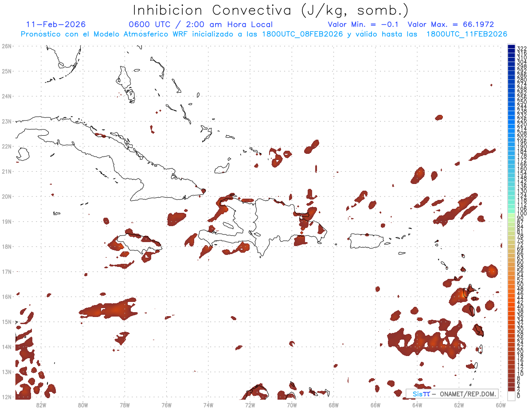This screenshot has height=411, width=532.
Task: Click the longitude label '78W'
Action: click(x=125, y=404)
